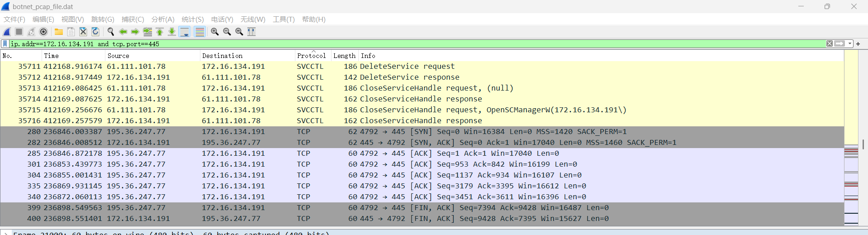868x235 pixels.
Task: Open the 捕获(C) menu
Action: [x=133, y=19]
